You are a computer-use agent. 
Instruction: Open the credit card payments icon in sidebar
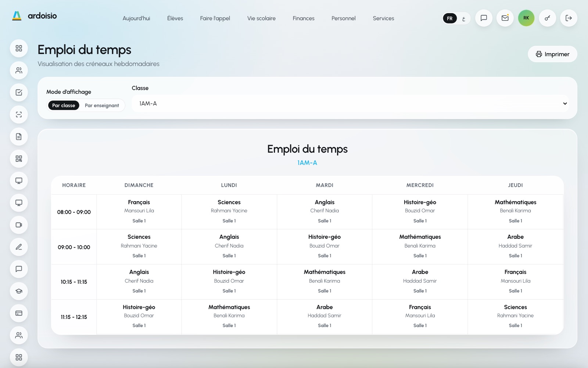pyautogui.click(x=19, y=313)
